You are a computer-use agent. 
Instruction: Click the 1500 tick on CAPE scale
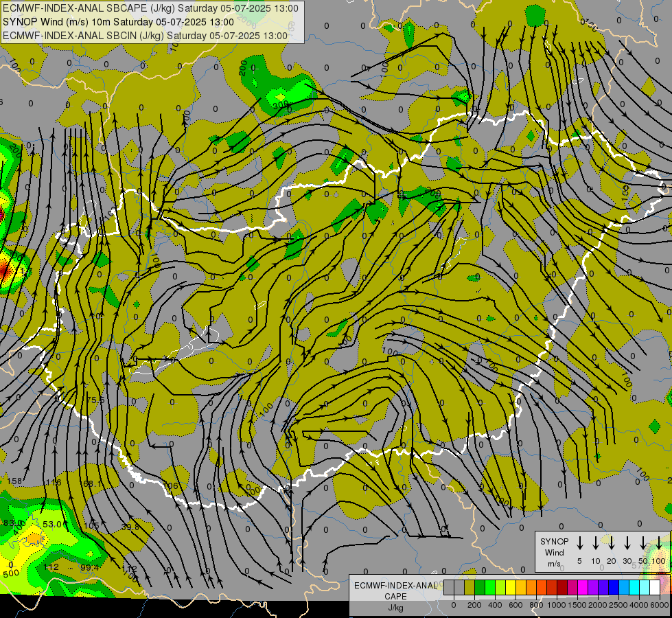coord(577,605)
